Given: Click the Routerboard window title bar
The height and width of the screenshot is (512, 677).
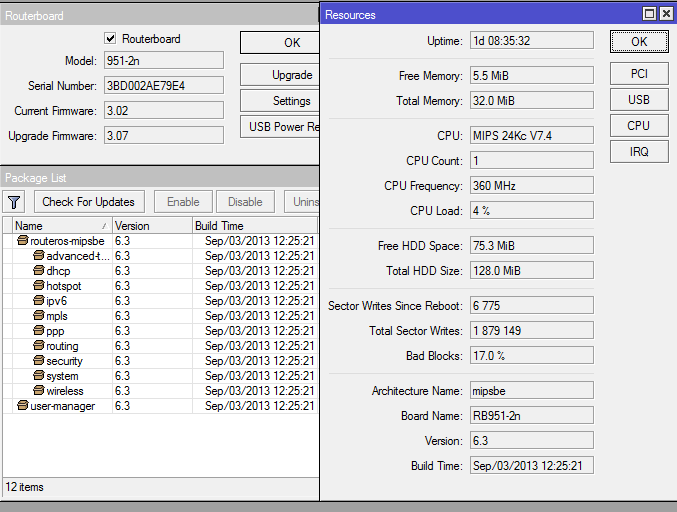Looking at the screenshot, I should click(160, 16).
